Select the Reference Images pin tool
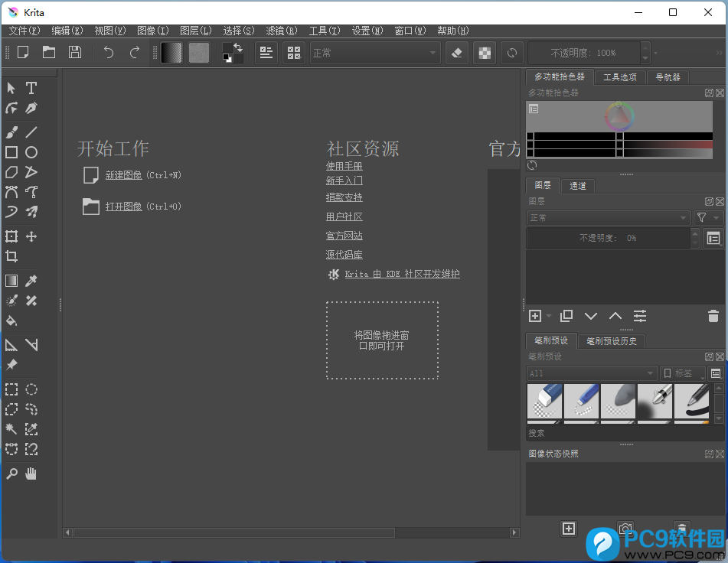 [x=11, y=365]
